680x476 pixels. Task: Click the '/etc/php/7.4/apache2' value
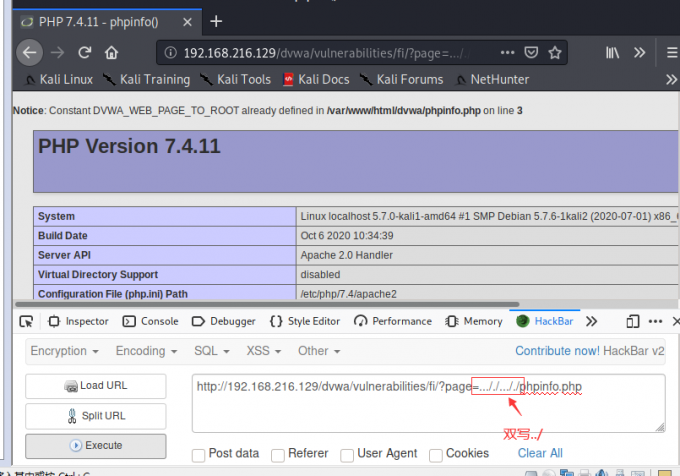[x=348, y=294]
